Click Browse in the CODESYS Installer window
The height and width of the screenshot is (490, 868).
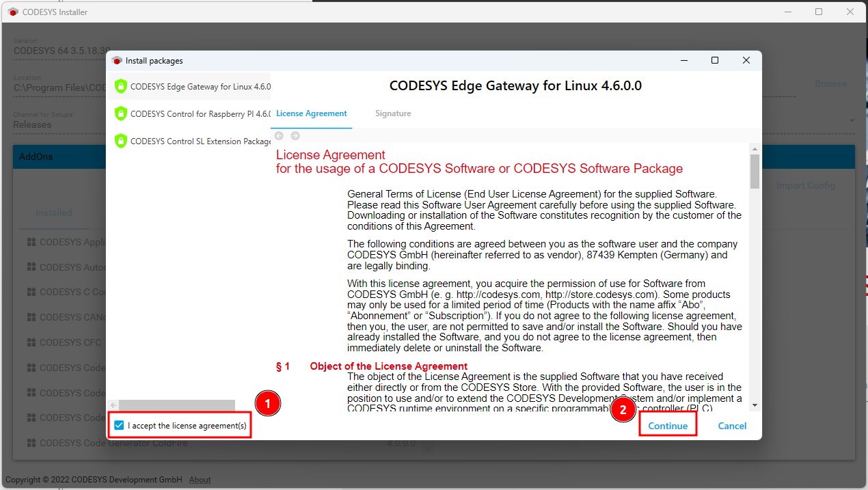830,83
